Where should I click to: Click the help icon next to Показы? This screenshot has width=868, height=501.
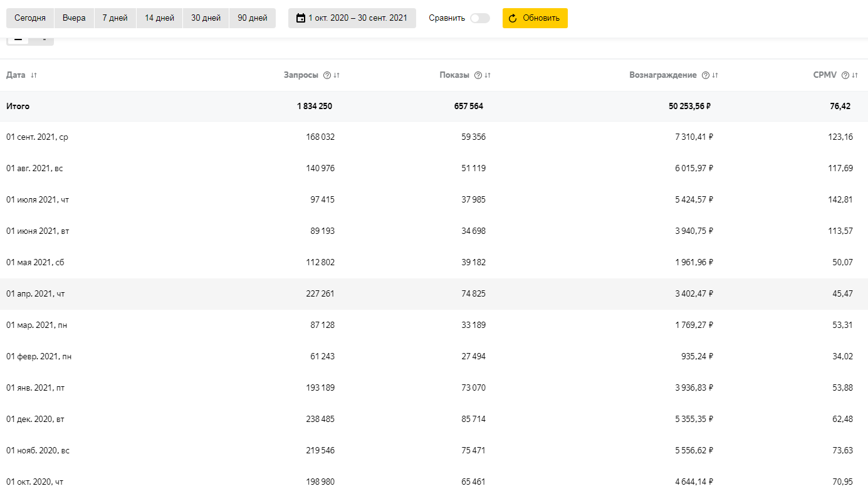(x=478, y=75)
